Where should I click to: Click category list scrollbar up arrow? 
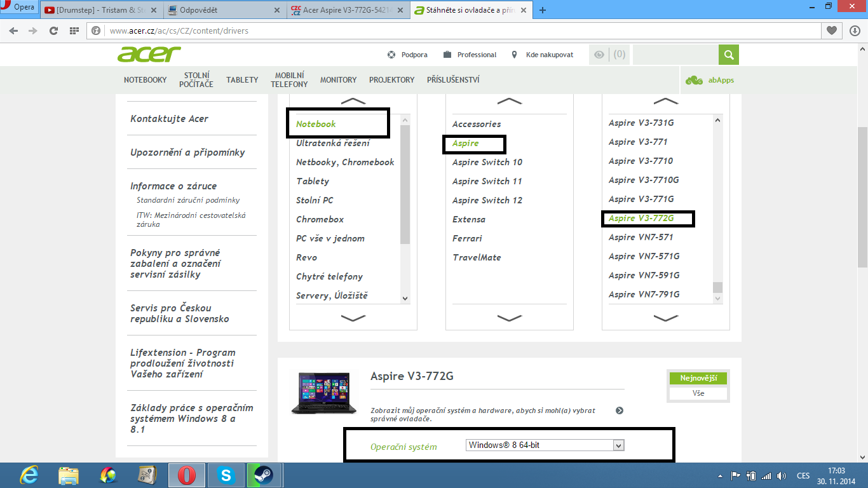(405, 119)
